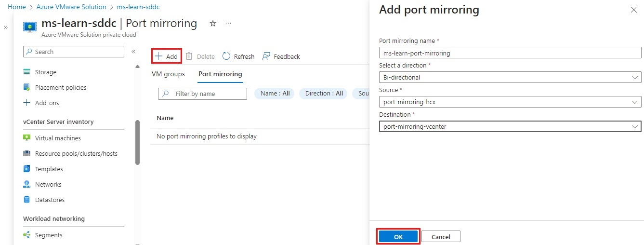Image resolution: width=644 pixels, height=245 pixels.
Task: Click the Refresh circular arrow icon
Action: [x=226, y=56]
